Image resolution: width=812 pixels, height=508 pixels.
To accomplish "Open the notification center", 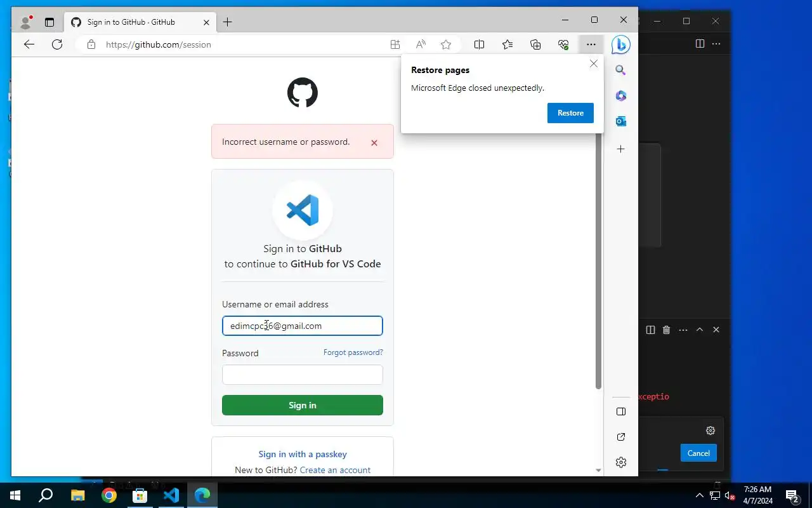I will [x=792, y=495].
